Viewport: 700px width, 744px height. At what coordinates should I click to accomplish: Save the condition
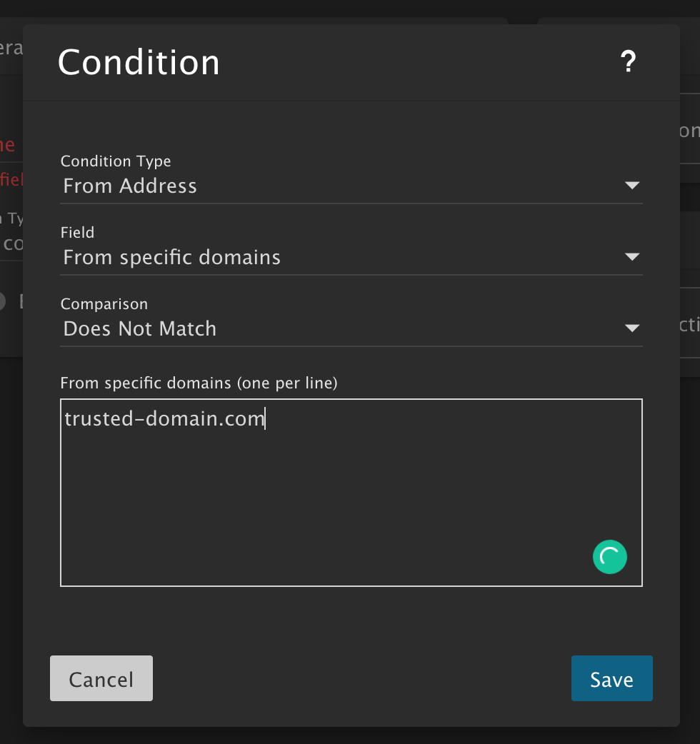coord(611,678)
